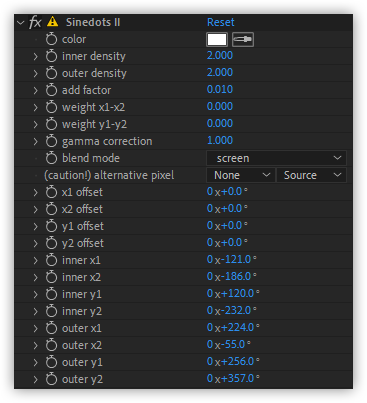The image size is (367, 403).
Task: Select the eyedropper next to color
Action: (243, 39)
